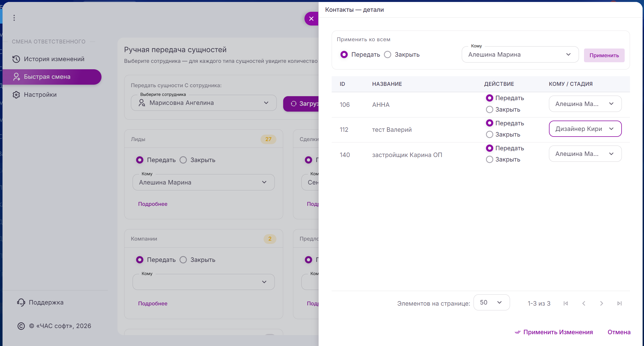The image size is (644, 346).
Task: Click the history clock icon in sidebar
Action: click(16, 59)
